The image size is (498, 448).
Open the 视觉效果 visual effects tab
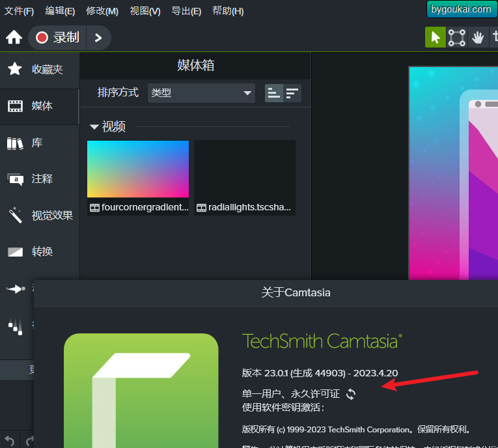39,216
